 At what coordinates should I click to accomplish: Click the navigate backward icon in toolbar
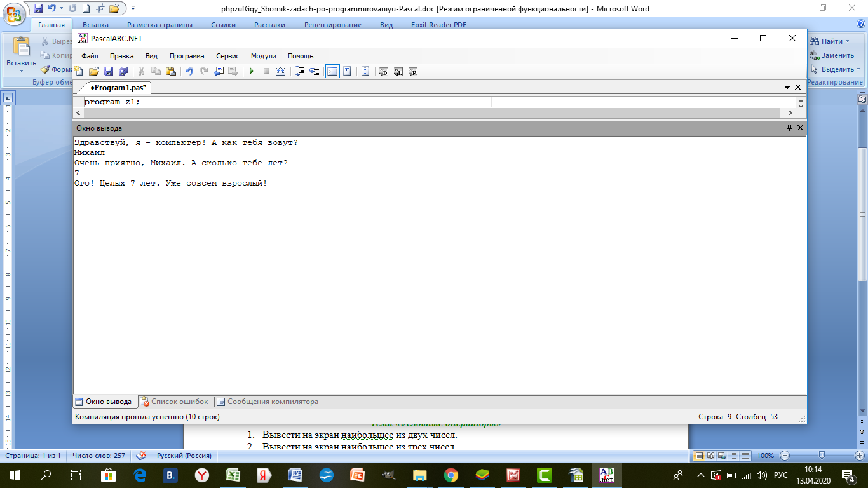tap(219, 71)
